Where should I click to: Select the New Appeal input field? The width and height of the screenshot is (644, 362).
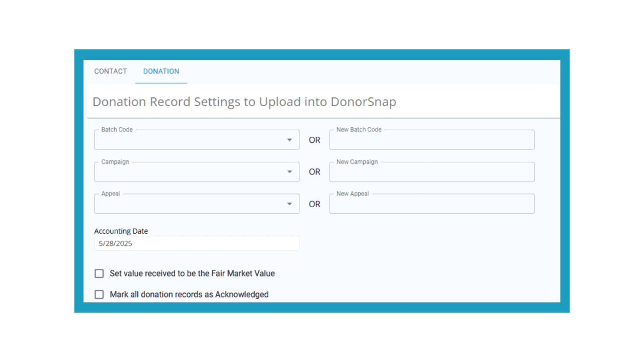pos(432,203)
